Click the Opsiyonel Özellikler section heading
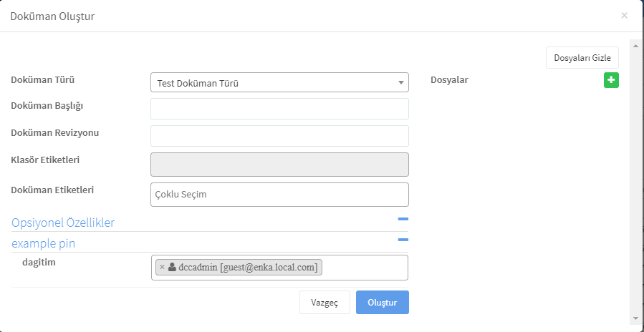The width and height of the screenshot is (644, 332). [63, 223]
